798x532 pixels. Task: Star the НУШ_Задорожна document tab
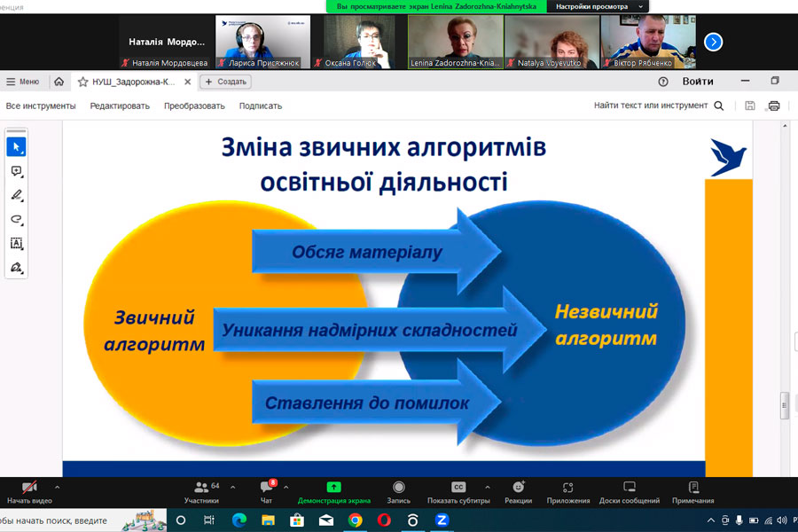[83, 82]
